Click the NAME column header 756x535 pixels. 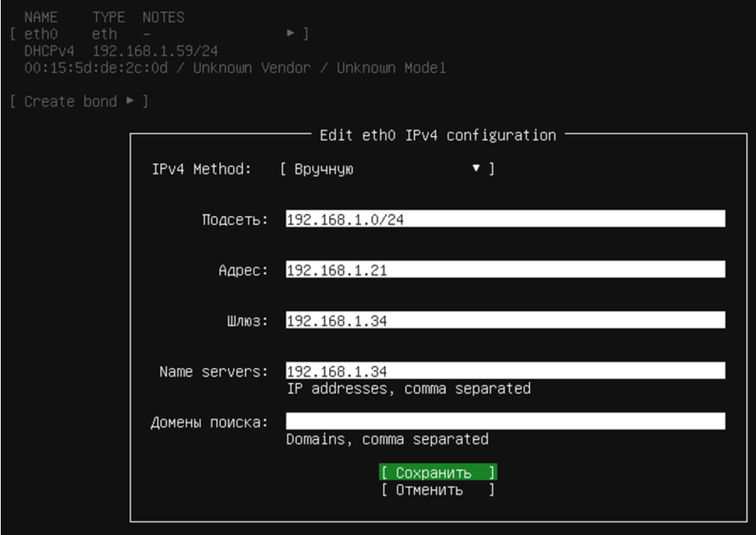point(41,18)
